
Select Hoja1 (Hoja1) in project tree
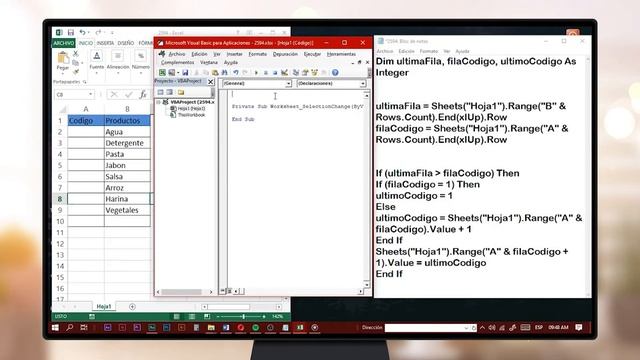coord(188,109)
